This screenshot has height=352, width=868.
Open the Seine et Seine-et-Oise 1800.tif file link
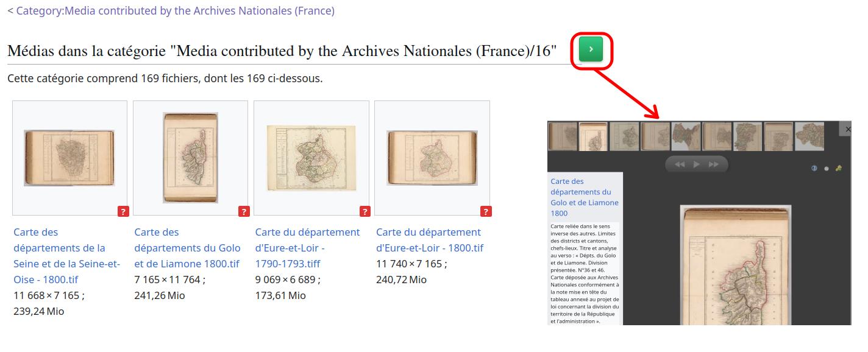click(67, 256)
